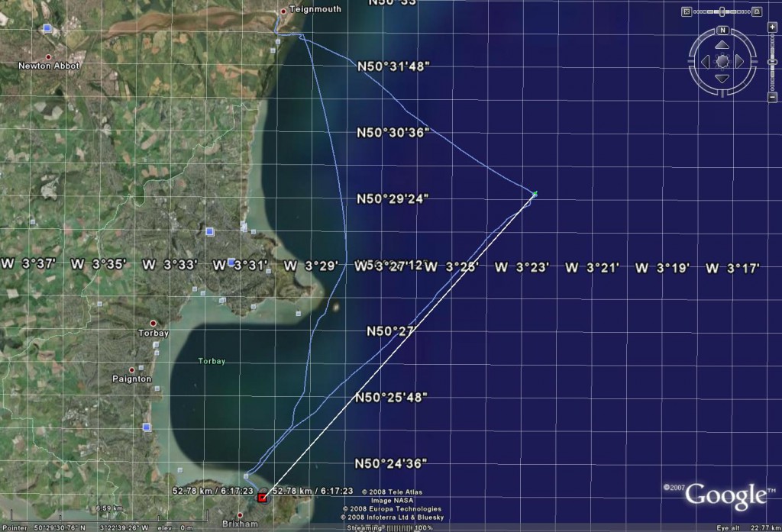
Task: Click the Eye alt 22.77 km readout
Action: (x=748, y=527)
